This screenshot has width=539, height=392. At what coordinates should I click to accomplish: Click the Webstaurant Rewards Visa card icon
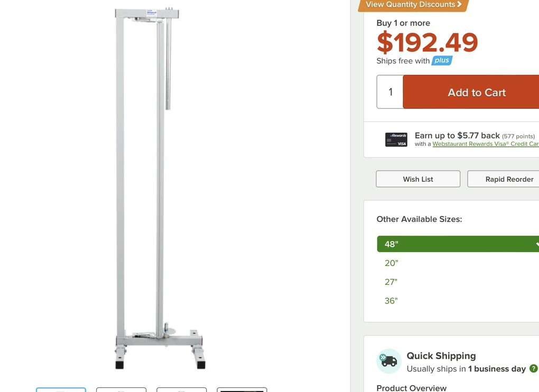[x=396, y=139]
